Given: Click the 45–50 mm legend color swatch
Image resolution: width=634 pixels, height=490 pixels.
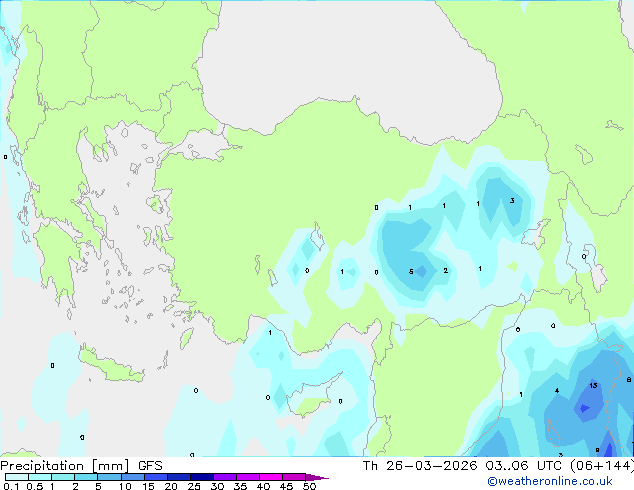Looking at the screenshot, I should click(x=294, y=477).
